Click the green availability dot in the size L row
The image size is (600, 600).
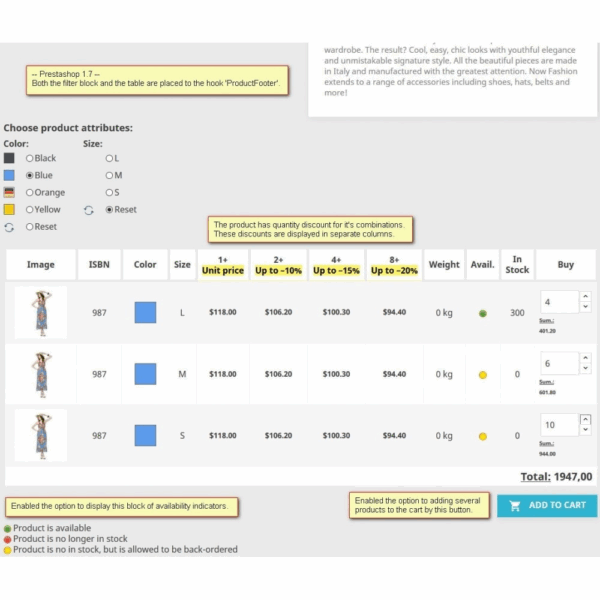(x=482, y=313)
